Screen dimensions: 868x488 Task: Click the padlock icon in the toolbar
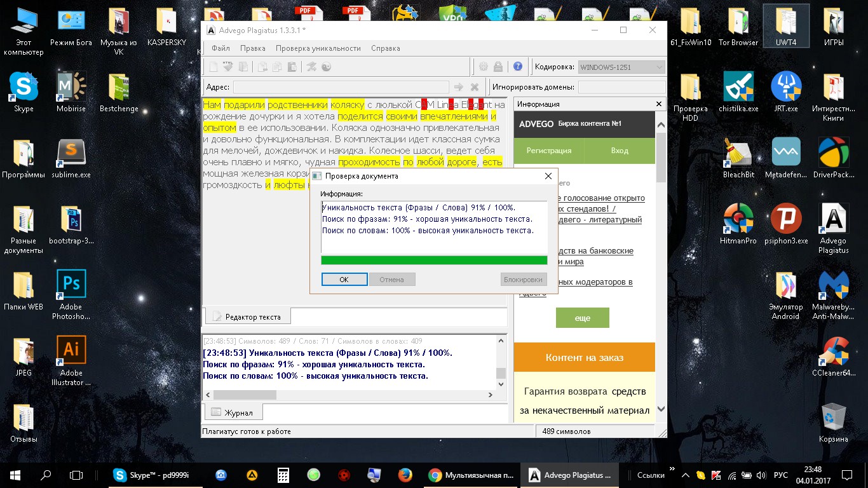499,67
